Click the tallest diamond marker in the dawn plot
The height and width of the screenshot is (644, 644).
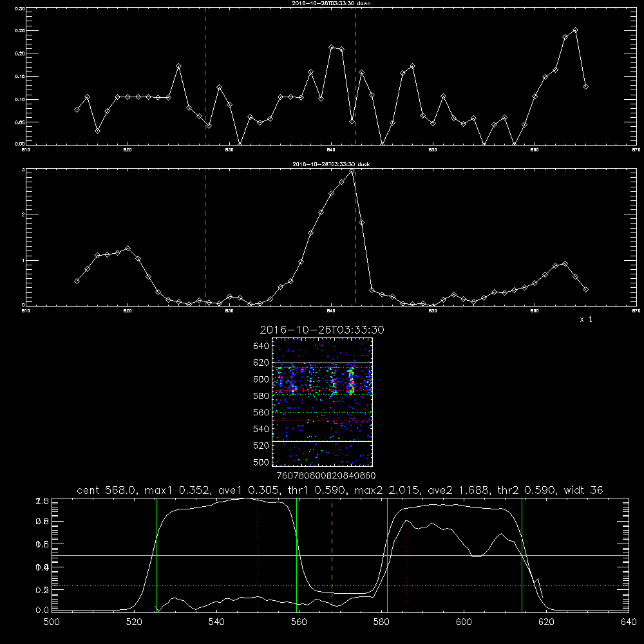pos(575,30)
